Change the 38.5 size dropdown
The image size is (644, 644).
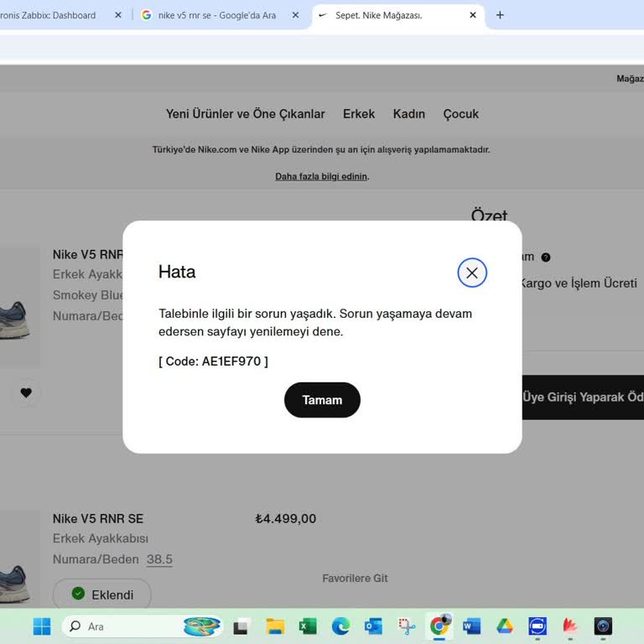pos(159,559)
